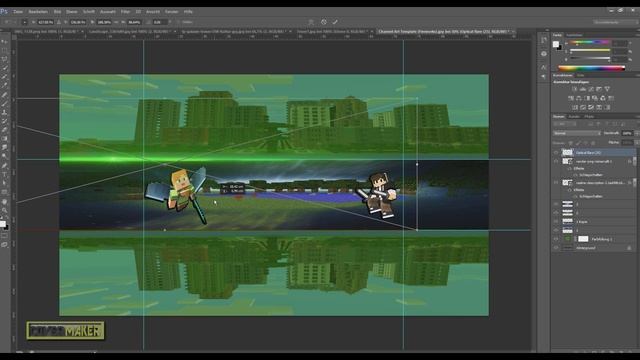The width and height of the screenshot is (640, 360).
Task: Toggle visibility of the Optical Flare layer
Action: [556, 153]
